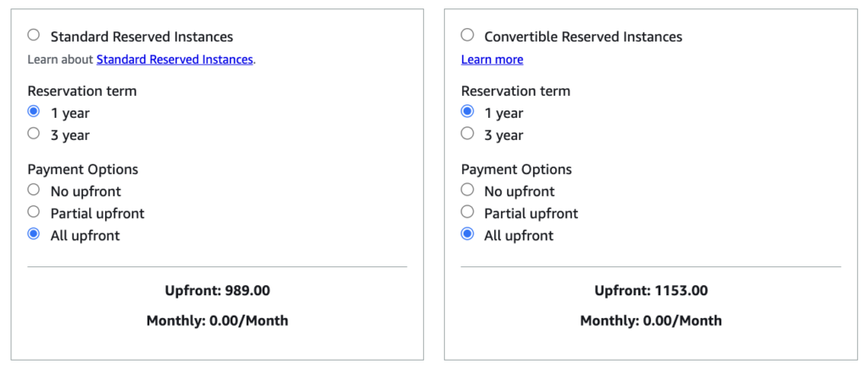Open the Standard Reserved Instances link
This screenshot has height=375, width=868.
point(175,60)
